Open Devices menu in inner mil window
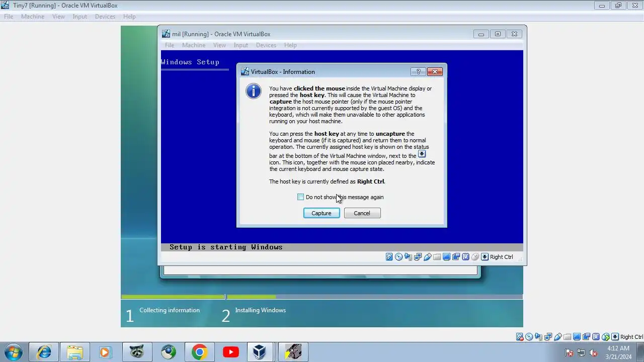Viewport: 644px width, 362px height. pos(266,45)
